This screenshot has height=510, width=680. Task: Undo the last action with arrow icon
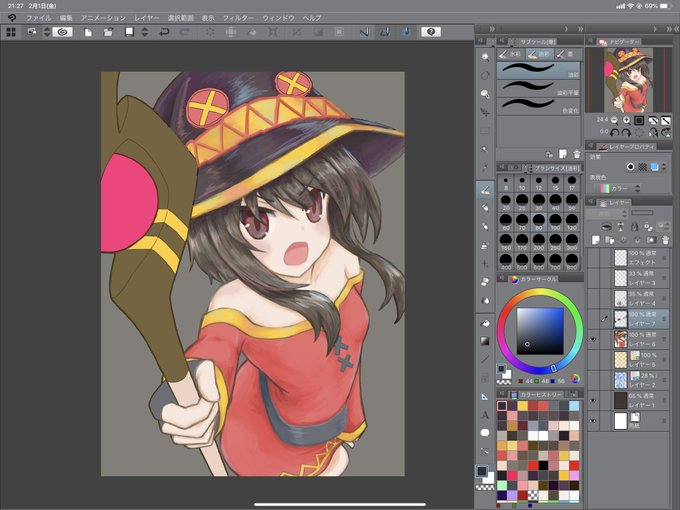pos(164,32)
